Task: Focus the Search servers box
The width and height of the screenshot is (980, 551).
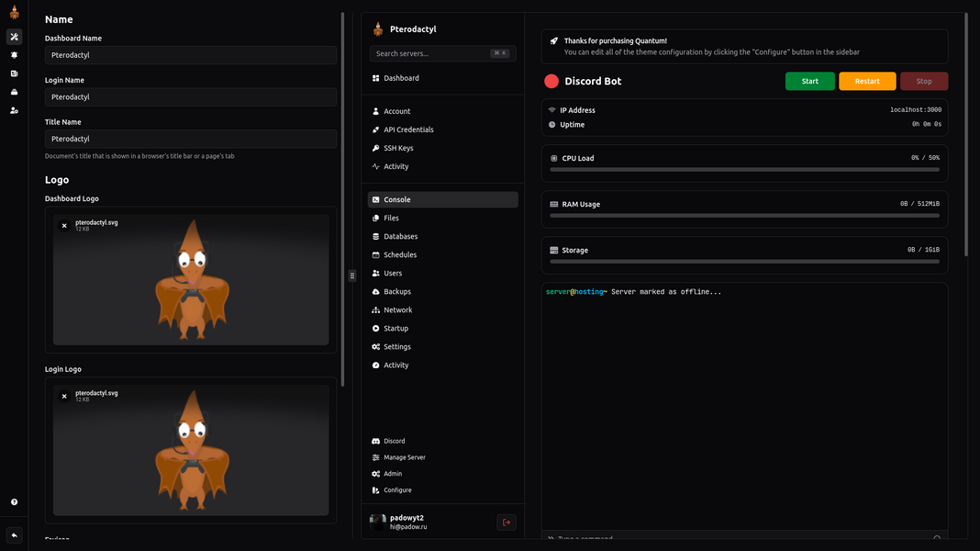Action: point(442,53)
